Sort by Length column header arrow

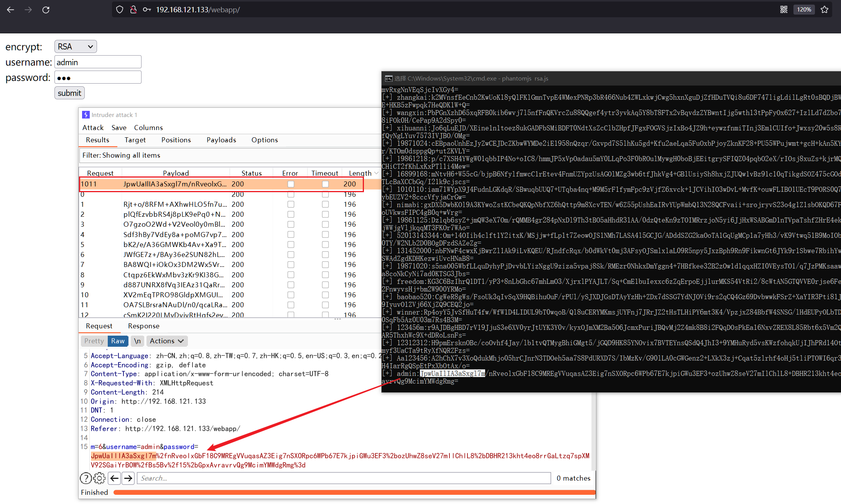point(376,173)
